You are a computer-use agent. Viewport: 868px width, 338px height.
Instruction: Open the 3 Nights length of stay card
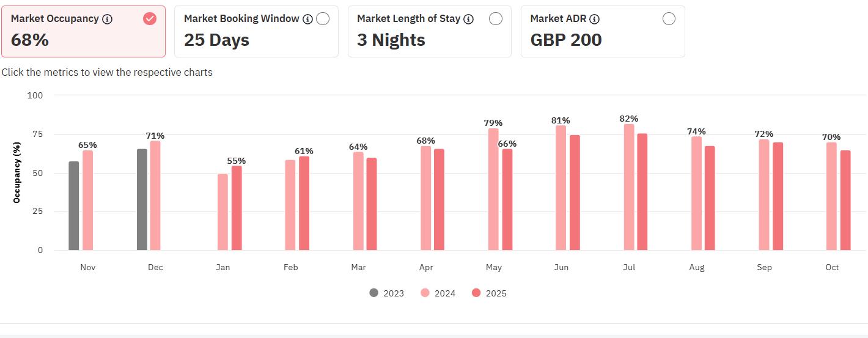tap(430, 32)
